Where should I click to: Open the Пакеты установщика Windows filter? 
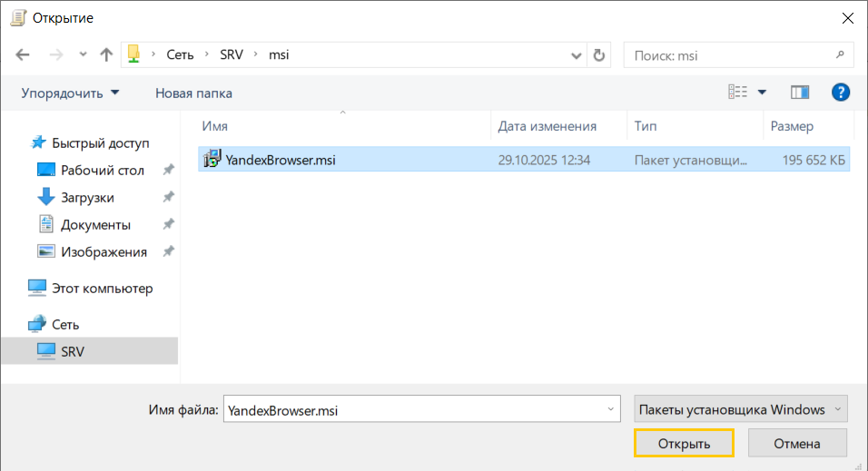(x=741, y=409)
